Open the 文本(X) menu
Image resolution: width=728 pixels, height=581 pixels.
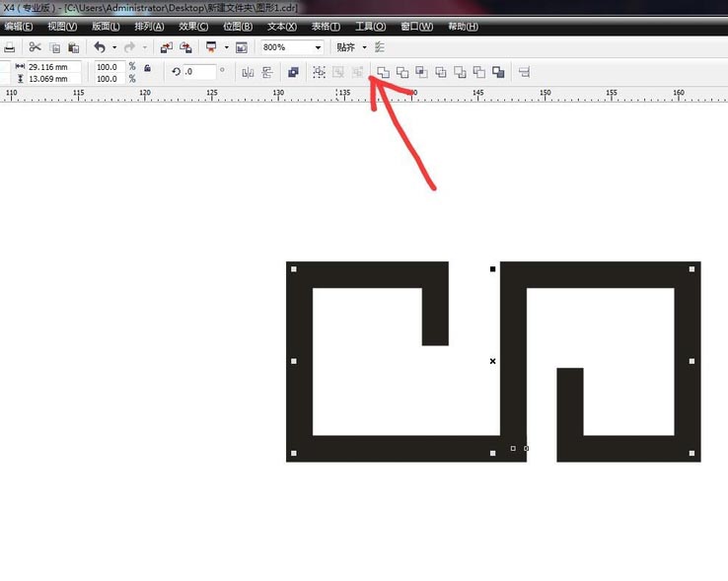(x=282, y=27)
